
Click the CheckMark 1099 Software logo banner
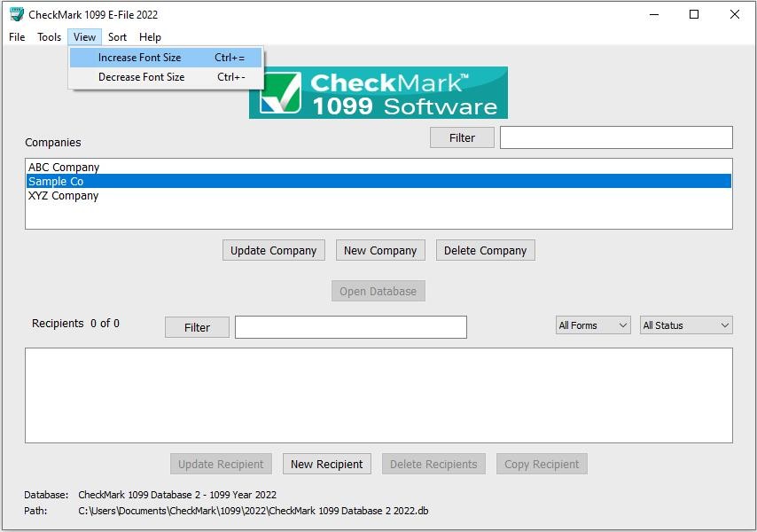[x=378, y=93]
